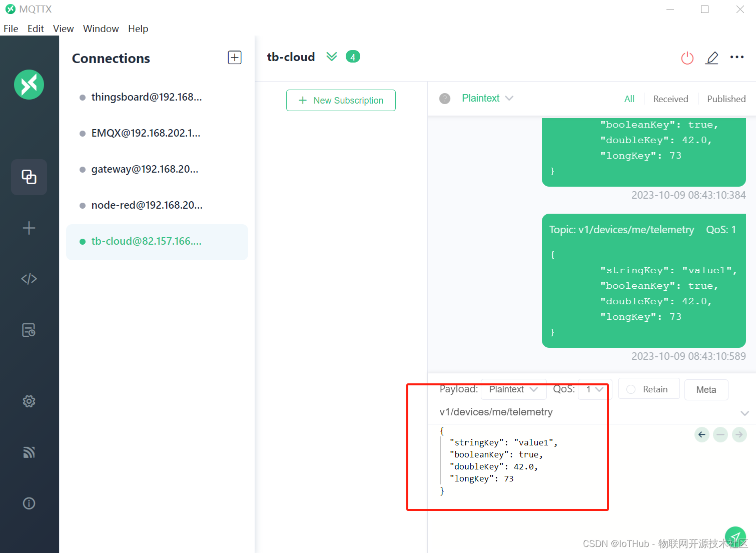Toggle the Retain radio option
756x553 pixels.
[649, 389]
